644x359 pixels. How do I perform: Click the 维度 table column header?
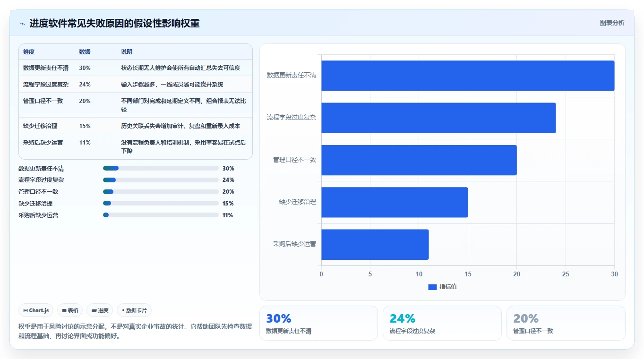[x=29, y=52]
